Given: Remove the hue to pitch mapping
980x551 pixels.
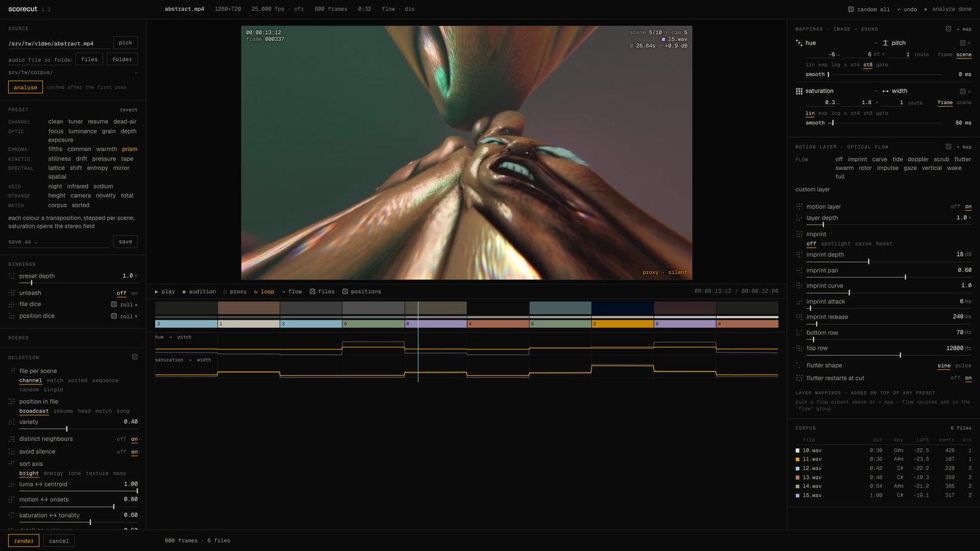Looking at the screenshot, I should coord(969,43).
